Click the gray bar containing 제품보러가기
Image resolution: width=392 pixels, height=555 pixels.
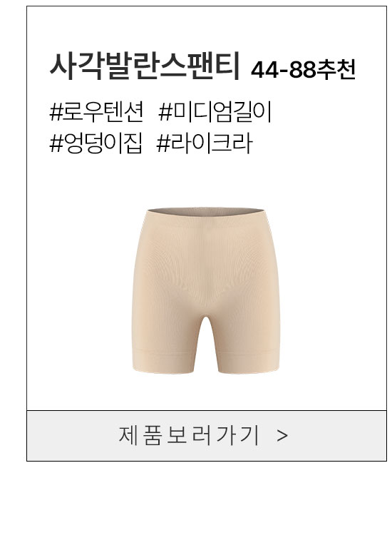207,436
